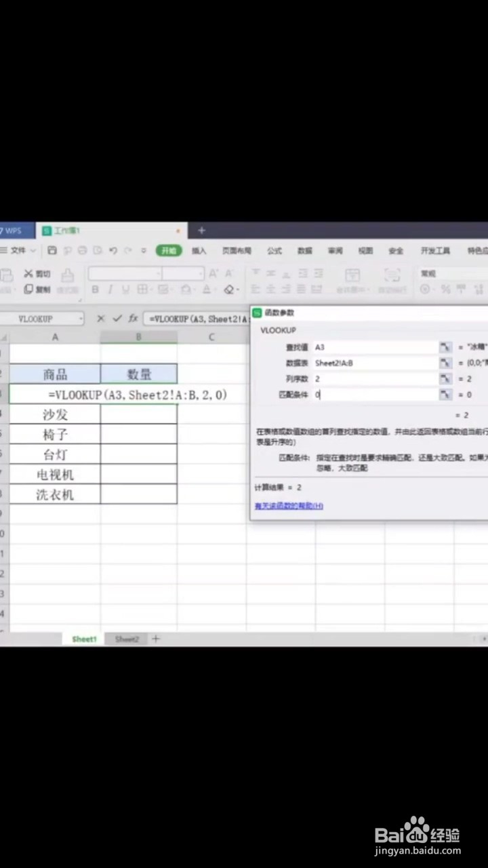Toggle underline U icon

coord(125,290)
